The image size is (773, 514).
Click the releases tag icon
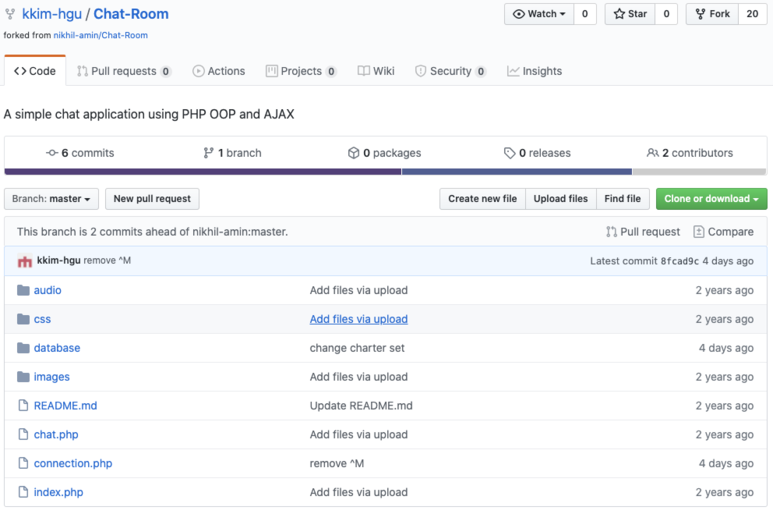click(509, 153)
